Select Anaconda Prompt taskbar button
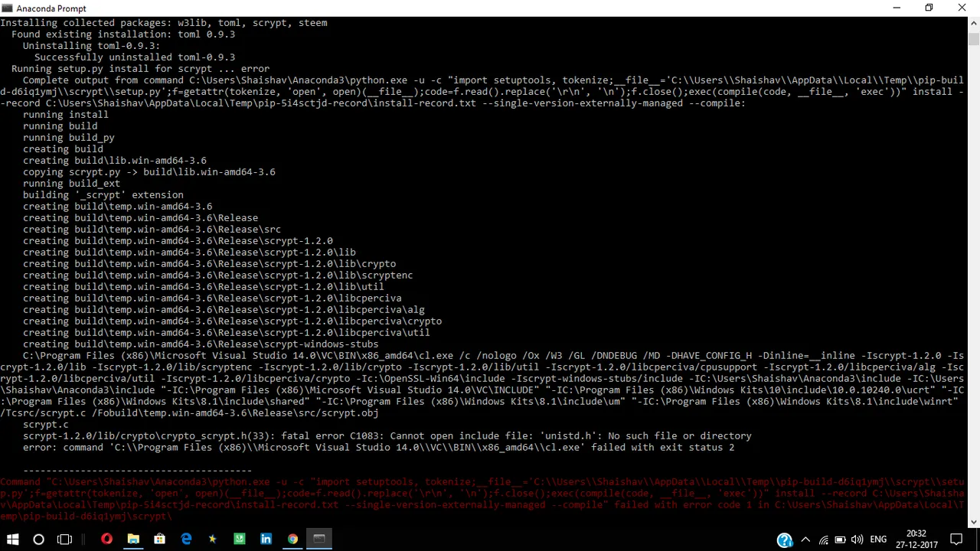This screenshot has width=980, height=551. (x=319, y=540)
